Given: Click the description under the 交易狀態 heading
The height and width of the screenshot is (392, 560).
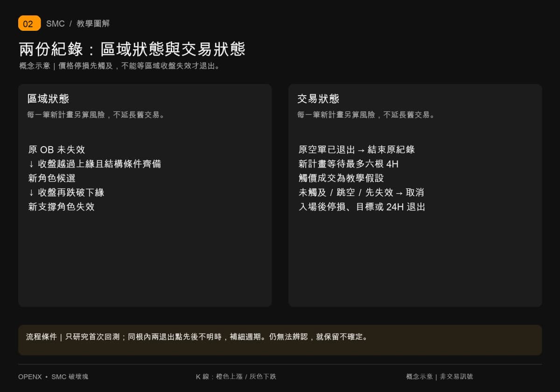Looking at the screenshot, I should [x=366, y=115].
